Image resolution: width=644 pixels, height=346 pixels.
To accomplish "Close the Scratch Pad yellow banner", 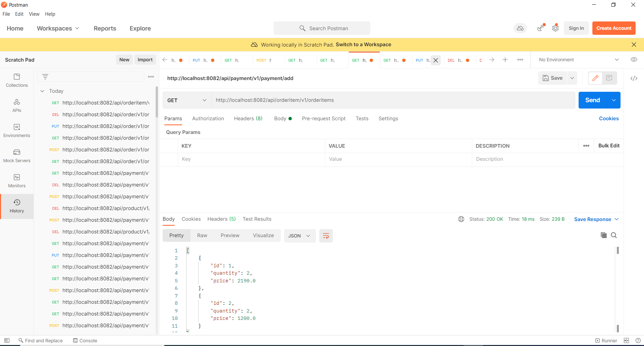I will [634, 45].
